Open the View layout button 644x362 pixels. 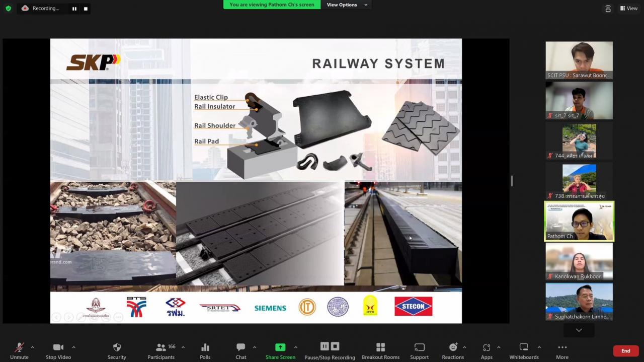click(x=629, y=8)
